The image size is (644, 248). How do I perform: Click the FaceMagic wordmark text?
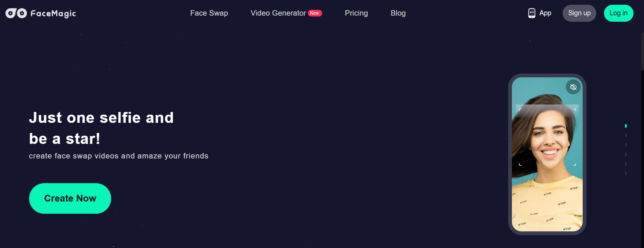click(53, 14)
